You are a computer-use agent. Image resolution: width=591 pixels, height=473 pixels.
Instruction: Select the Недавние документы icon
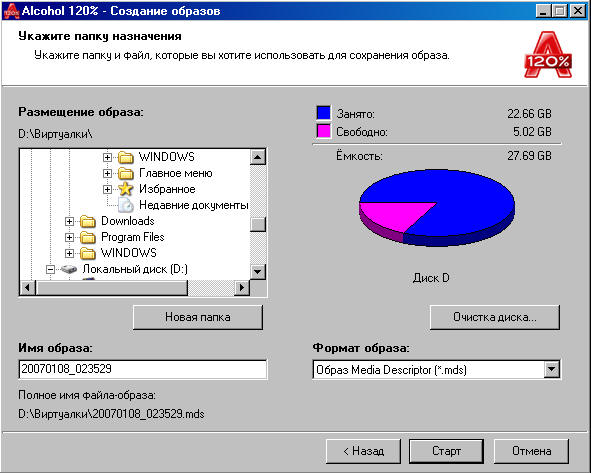click(x=126, y=205)
